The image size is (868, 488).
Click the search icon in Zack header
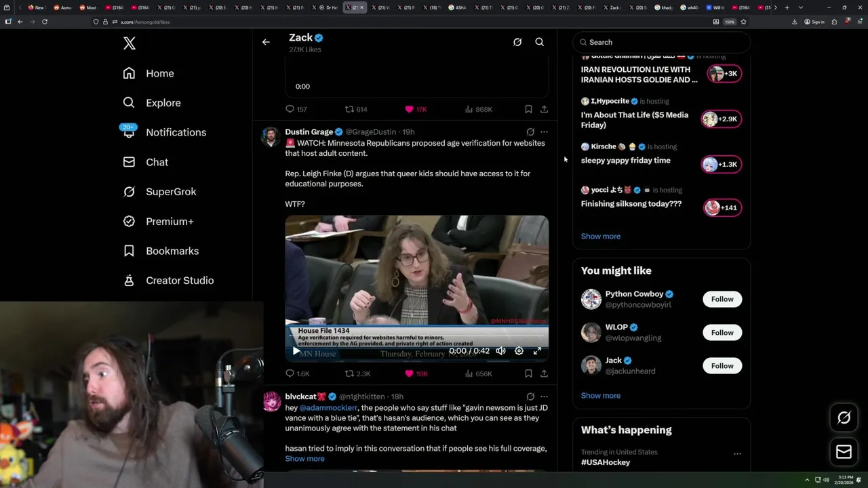[540, 42]
